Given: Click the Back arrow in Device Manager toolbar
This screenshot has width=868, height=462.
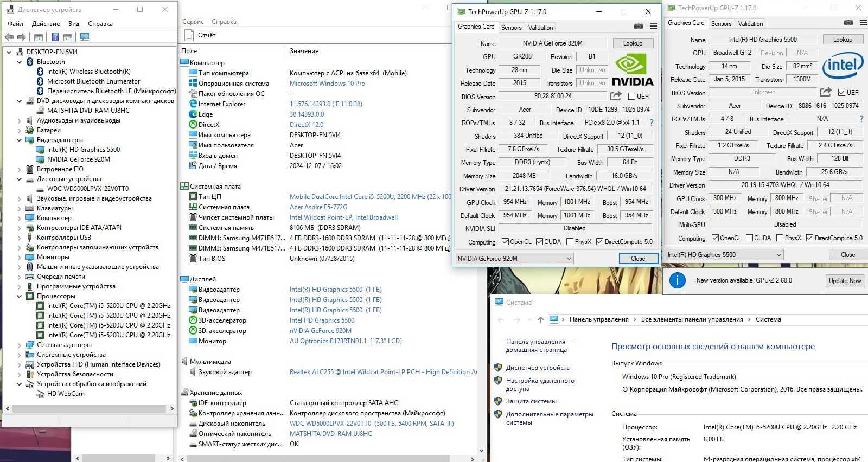Looking at the screenshot, I should [x=9, y=37].
